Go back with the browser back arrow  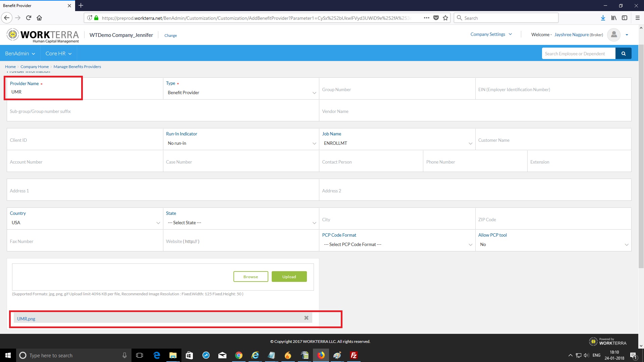coord(7,18)
